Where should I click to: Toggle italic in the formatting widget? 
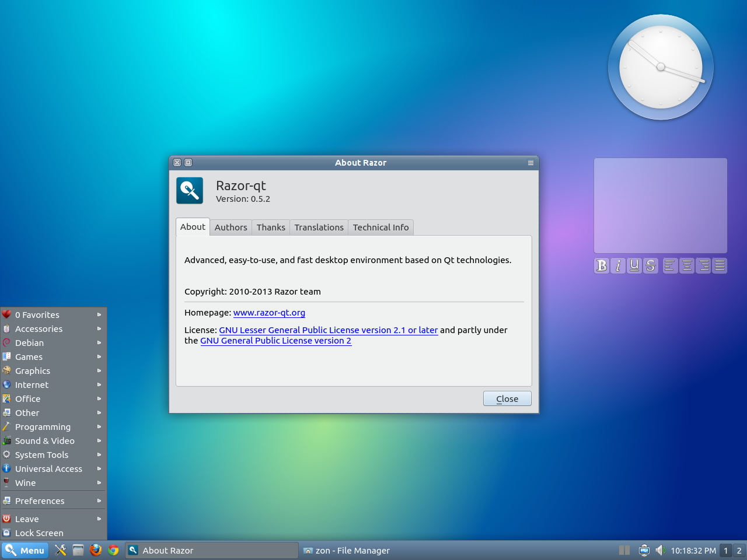point(617,265)
